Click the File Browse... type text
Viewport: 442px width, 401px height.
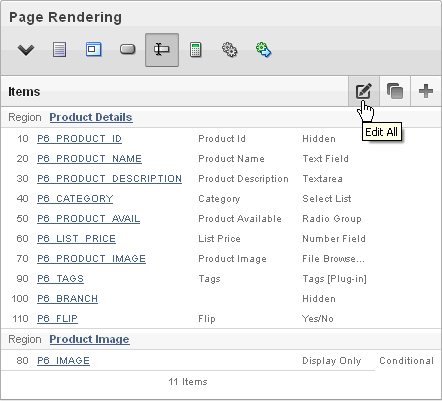click(333, 259)
